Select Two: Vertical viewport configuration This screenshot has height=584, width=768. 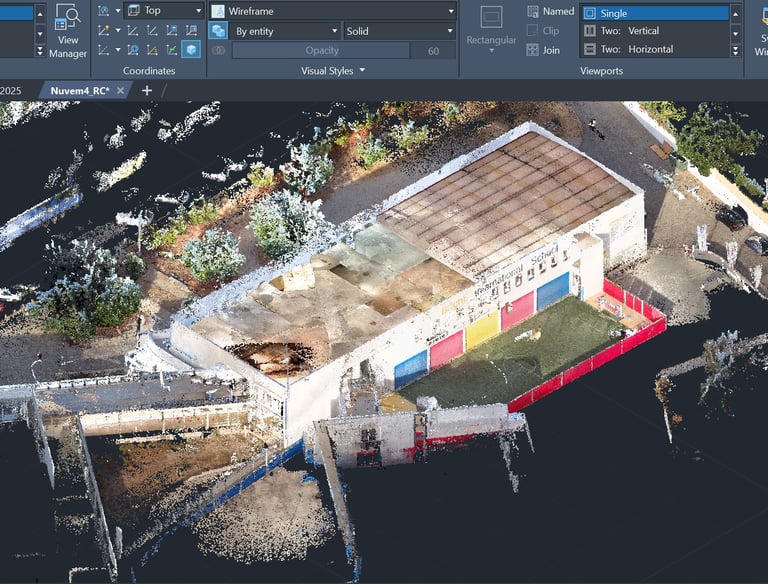(629, 31)
